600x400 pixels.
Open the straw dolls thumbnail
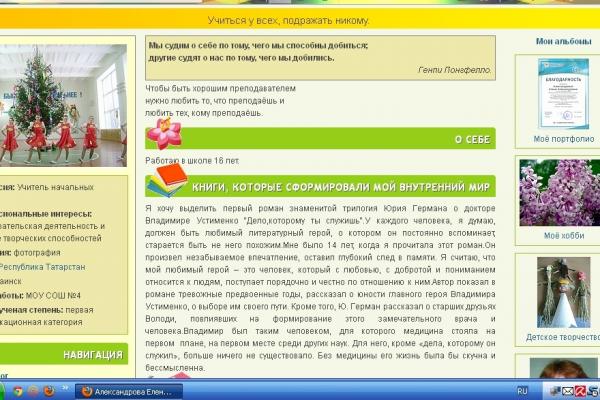tap(564, 292)
